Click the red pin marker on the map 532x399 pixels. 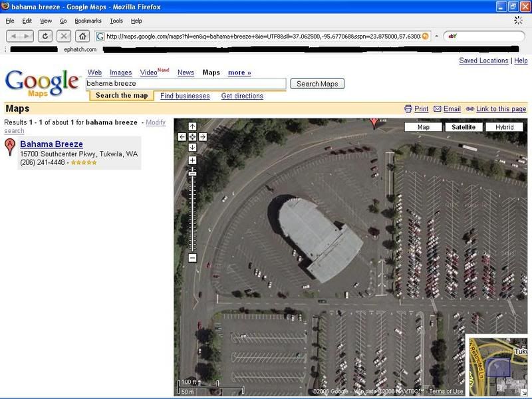click(x=374, y=123)
